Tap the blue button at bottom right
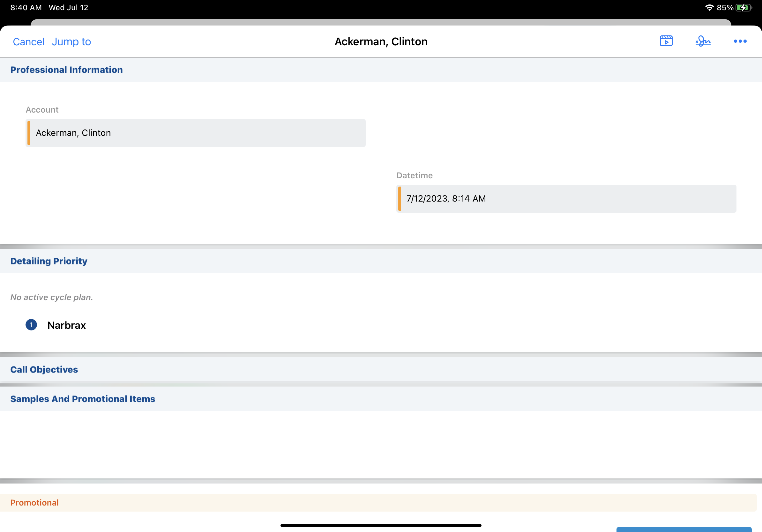762x532 pixels. pyautogui.click(x=684, y=529)
